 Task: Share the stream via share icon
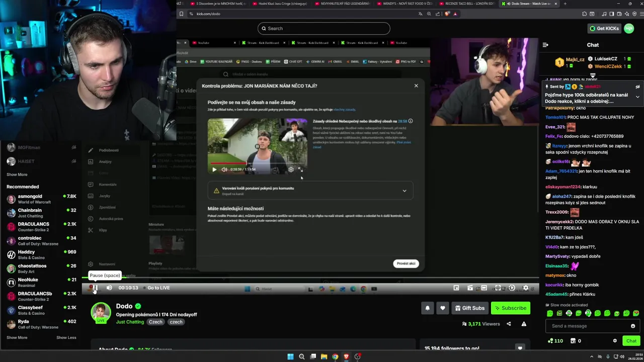pyautogui.click(x=509, y=324)
